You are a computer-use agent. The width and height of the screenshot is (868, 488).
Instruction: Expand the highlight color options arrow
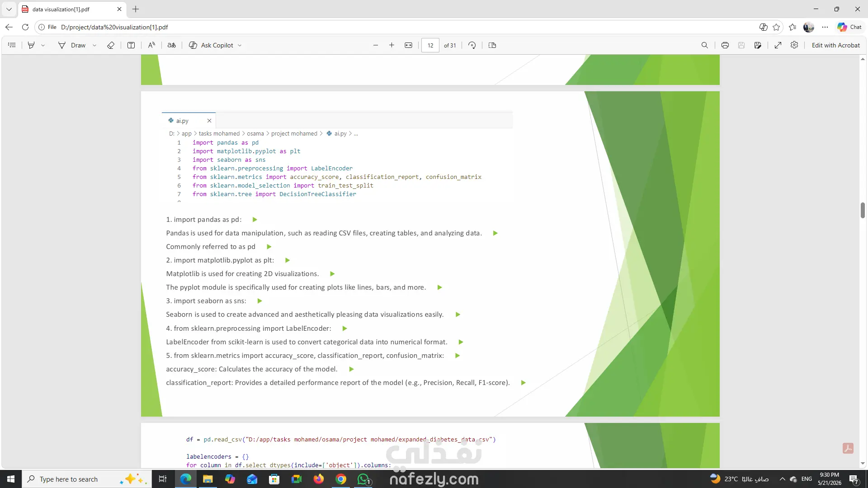tap(43, 45)
